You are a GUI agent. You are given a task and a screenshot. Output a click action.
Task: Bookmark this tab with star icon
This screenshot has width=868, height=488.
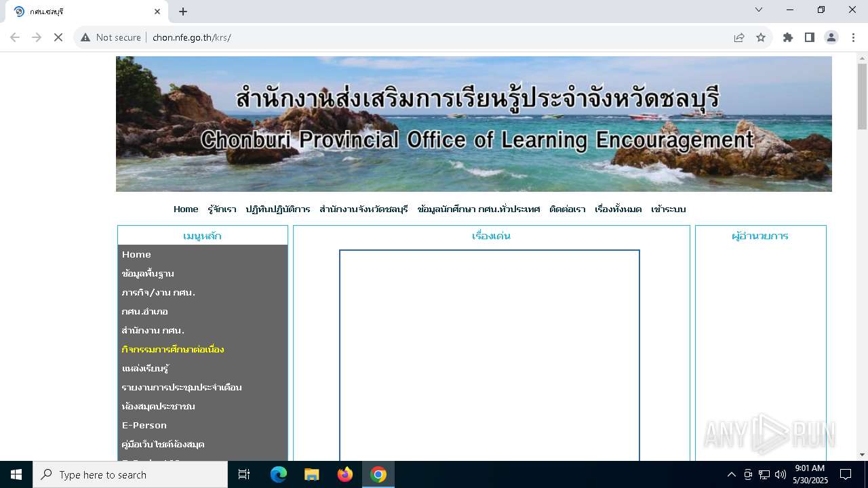[x=761, y=37]
